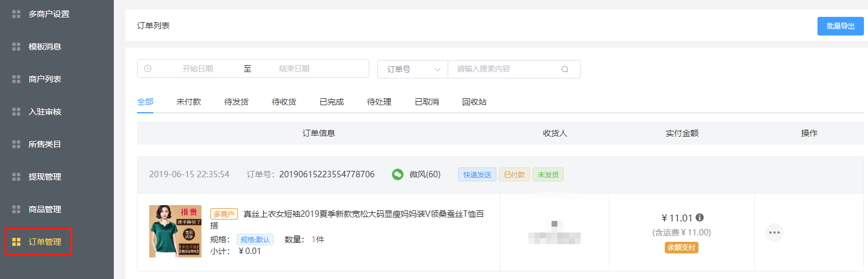Click the green silk shirt product thumbnail
This screenshot has height=279, width=868.
(x=175, y=231)
